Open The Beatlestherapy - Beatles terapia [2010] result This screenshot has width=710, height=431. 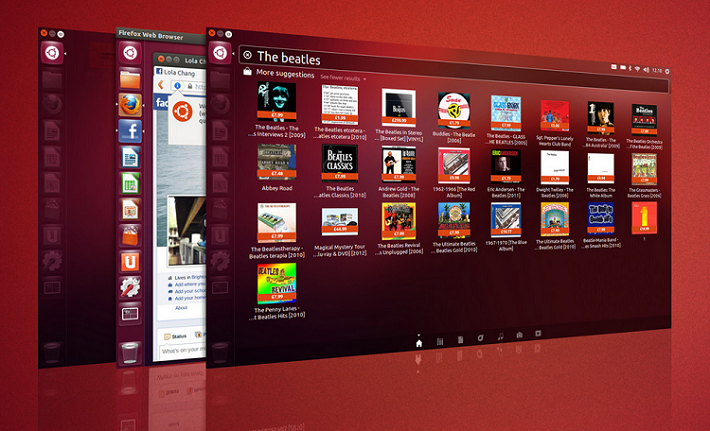pyautogui.click(x=277, y=231)
